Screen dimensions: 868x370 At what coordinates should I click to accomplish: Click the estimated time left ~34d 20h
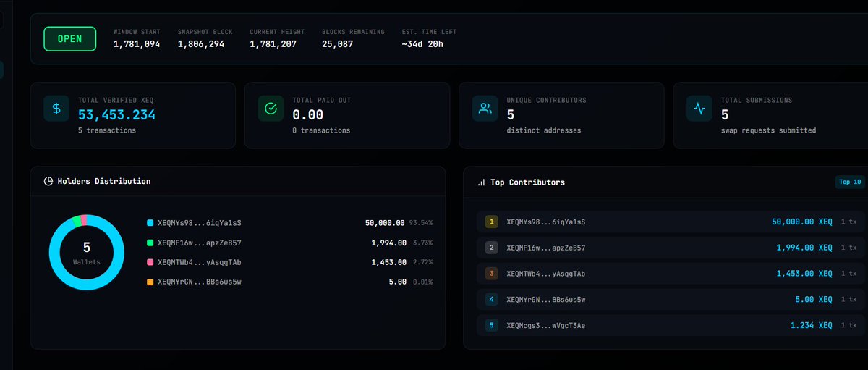[x=423, y=45]
